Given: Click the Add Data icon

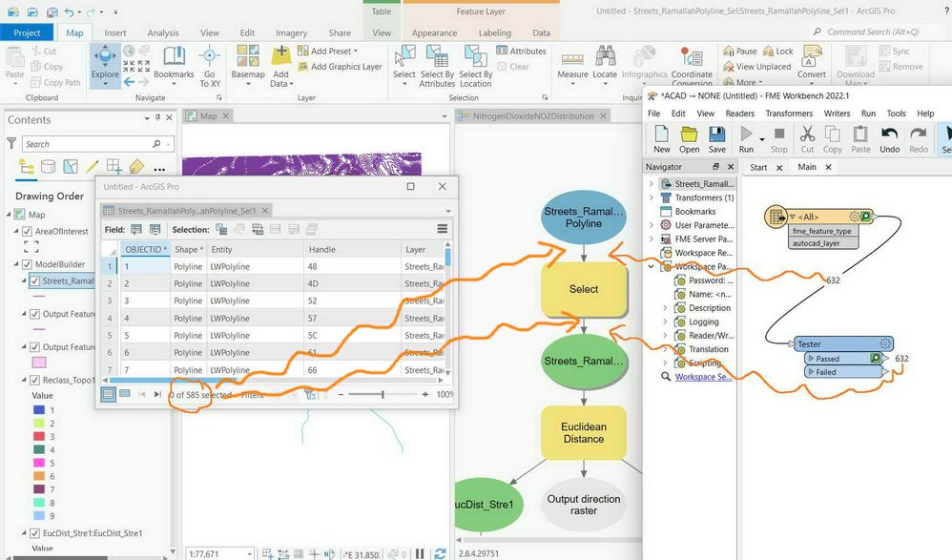Looking at the screenshot, I should (x=281, y=56).
